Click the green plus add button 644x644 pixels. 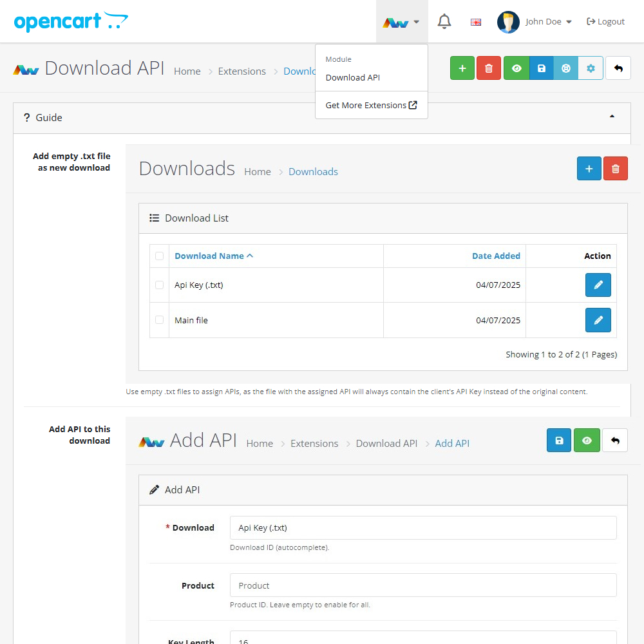[462, 68]
